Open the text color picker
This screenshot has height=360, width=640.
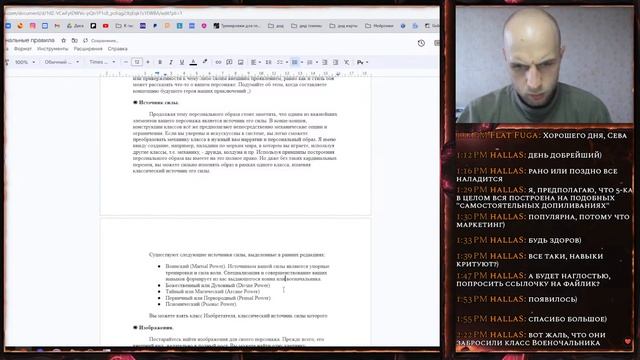193,62
